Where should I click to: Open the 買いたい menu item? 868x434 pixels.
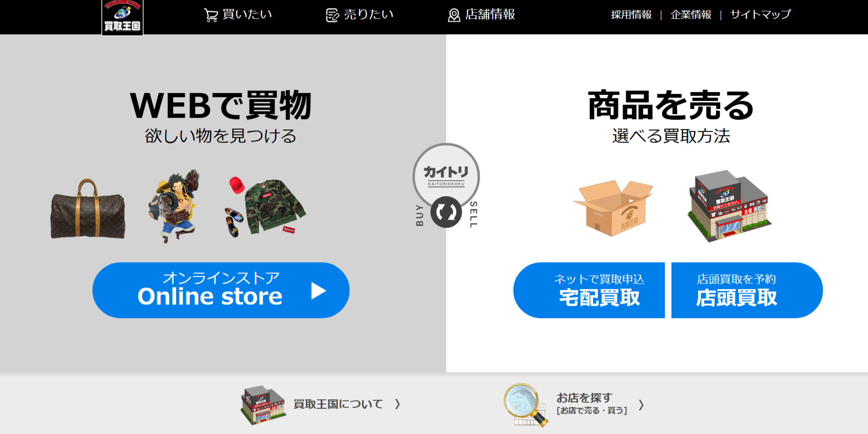pos(238,15)
